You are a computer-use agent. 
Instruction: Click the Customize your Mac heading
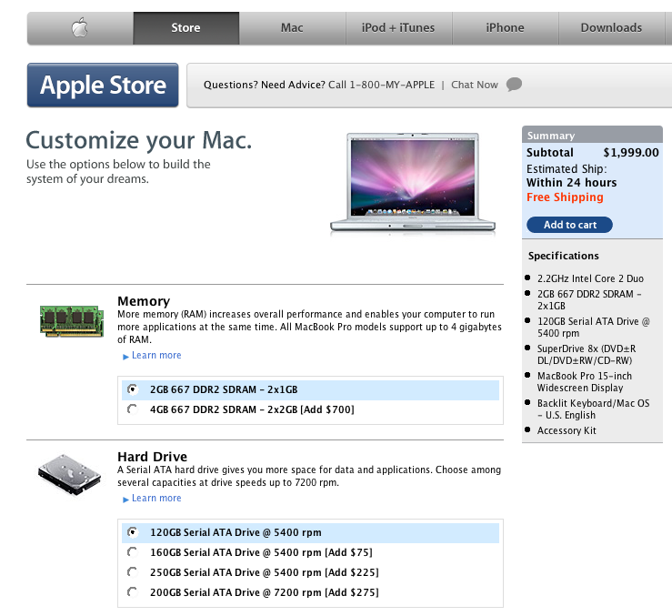click(139, 140)
